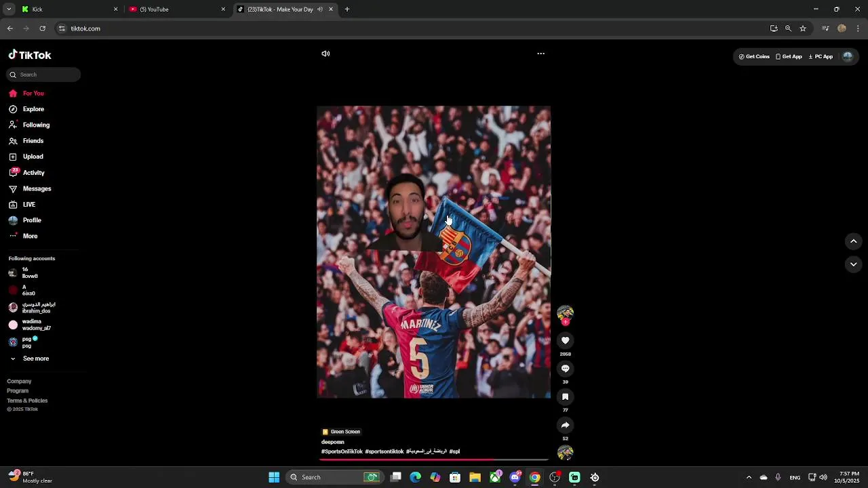Open the taskbar weather widget
Image resolution: width=868 pixels, height=488 pixels.
coord(31,477)
